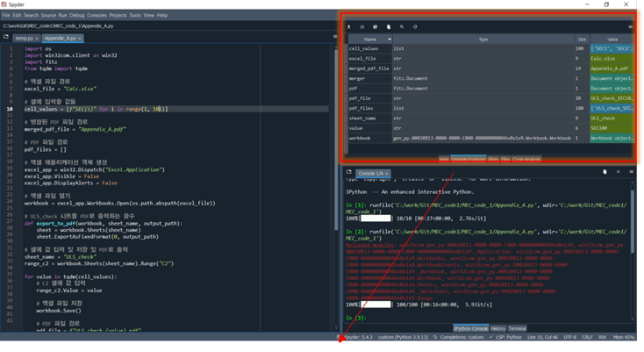Click the save data icon in Variable Explorer

(361, 26)
